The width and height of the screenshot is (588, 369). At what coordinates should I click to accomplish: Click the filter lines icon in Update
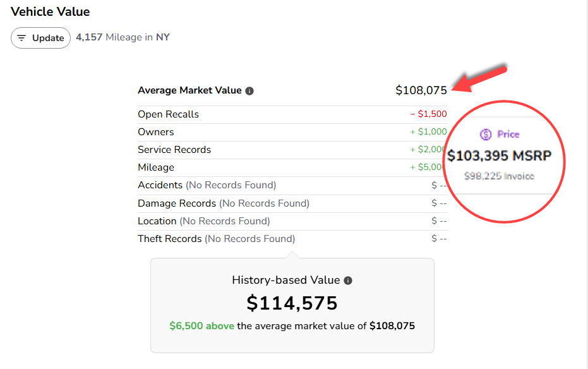[21, 38]
